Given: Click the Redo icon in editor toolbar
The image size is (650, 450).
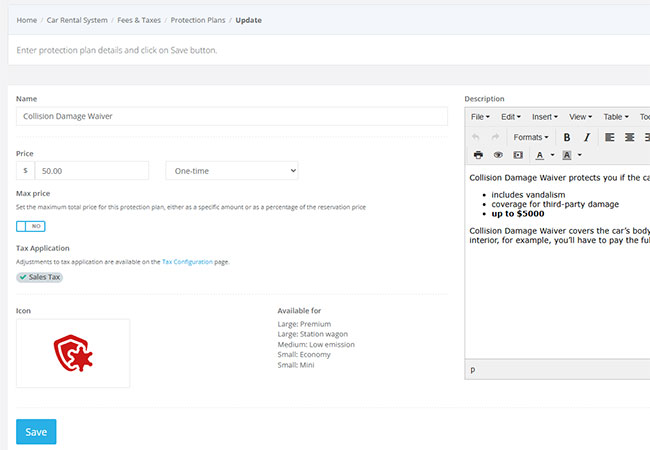Looking at the screenshot, I should coord(495,137).
